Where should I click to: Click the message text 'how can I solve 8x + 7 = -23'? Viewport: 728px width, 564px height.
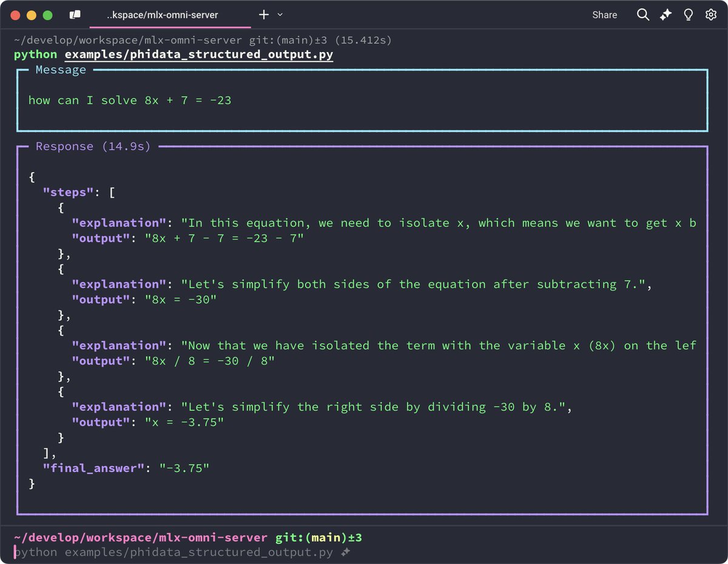pos(130,100)
